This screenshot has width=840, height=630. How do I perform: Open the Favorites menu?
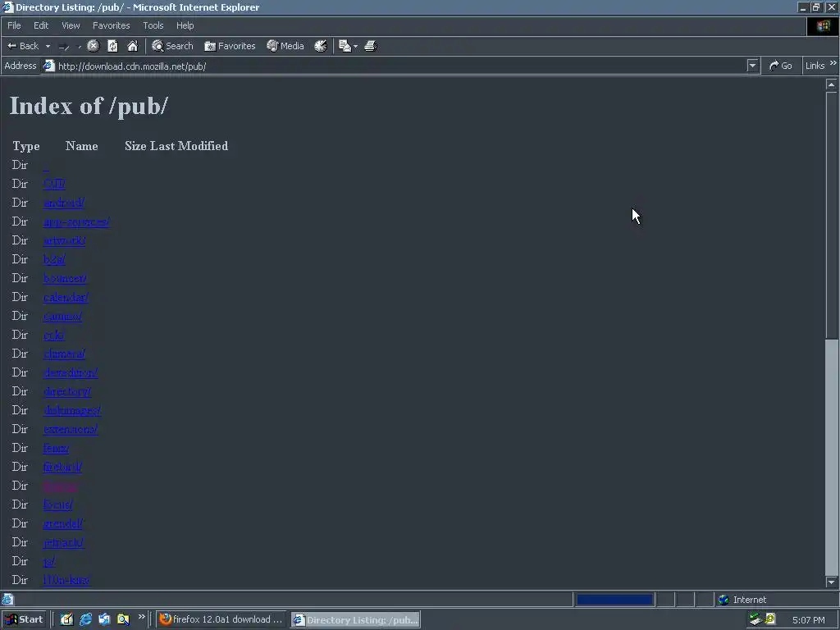tap(112, 25)
